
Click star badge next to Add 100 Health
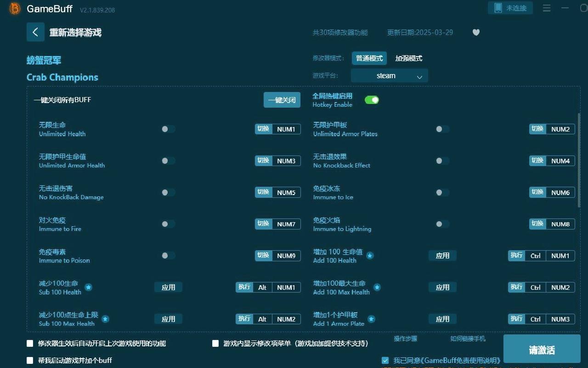[x=370, y=255]
